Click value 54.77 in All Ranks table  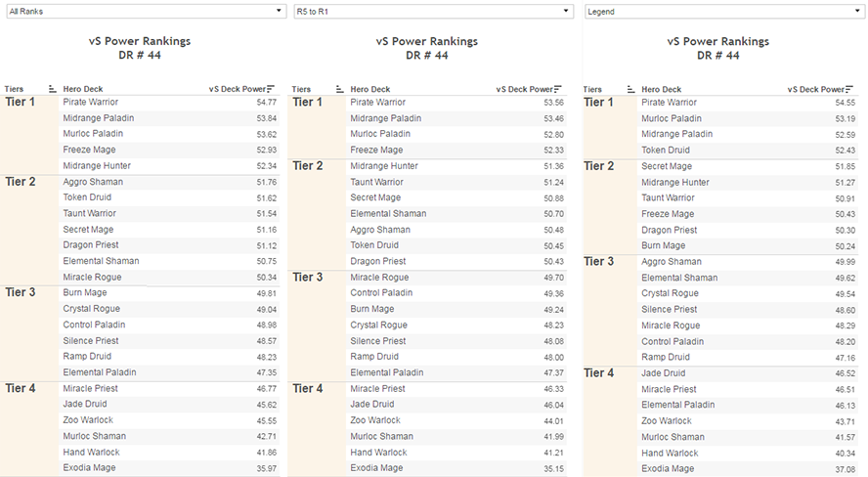267,103
